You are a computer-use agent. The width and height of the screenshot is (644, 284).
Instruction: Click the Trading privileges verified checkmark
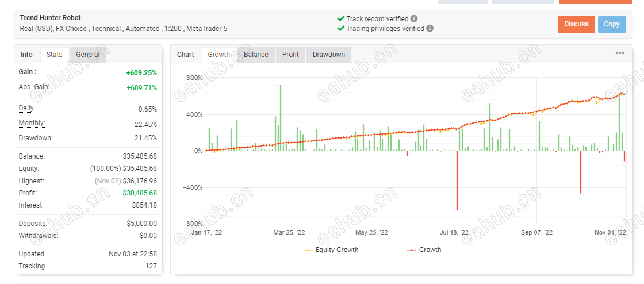coord(340,28)
